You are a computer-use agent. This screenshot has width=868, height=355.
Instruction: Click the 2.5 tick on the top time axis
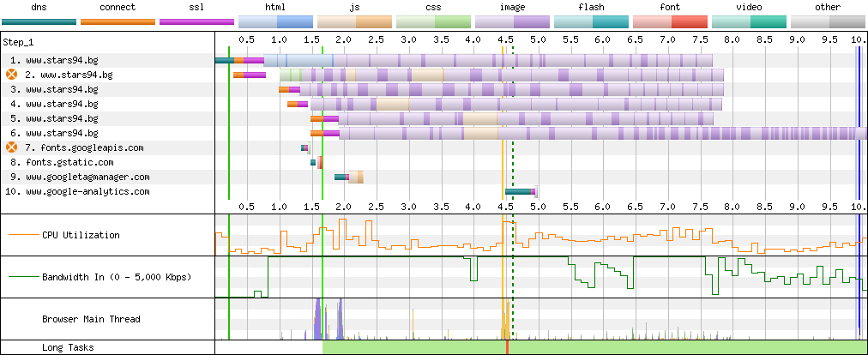376,40
